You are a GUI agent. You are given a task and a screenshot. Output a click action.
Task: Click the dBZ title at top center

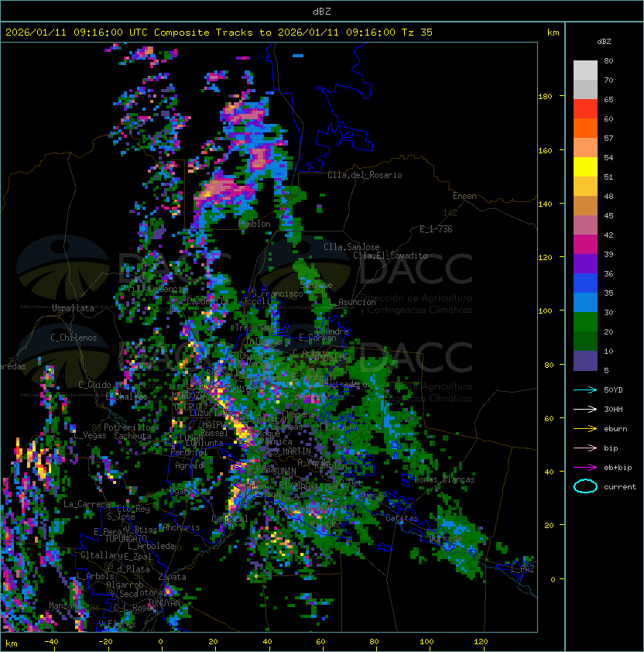click(x=322, y=11)
